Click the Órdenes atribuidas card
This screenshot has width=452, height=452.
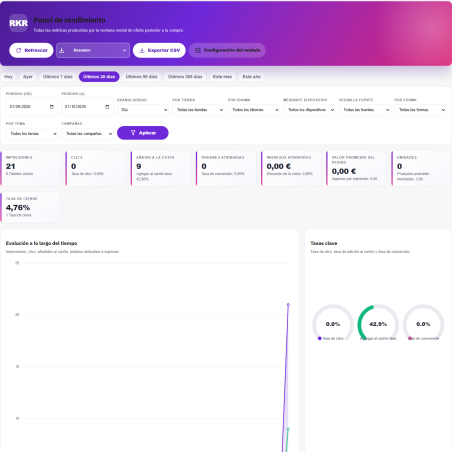(x=226, y=168)
